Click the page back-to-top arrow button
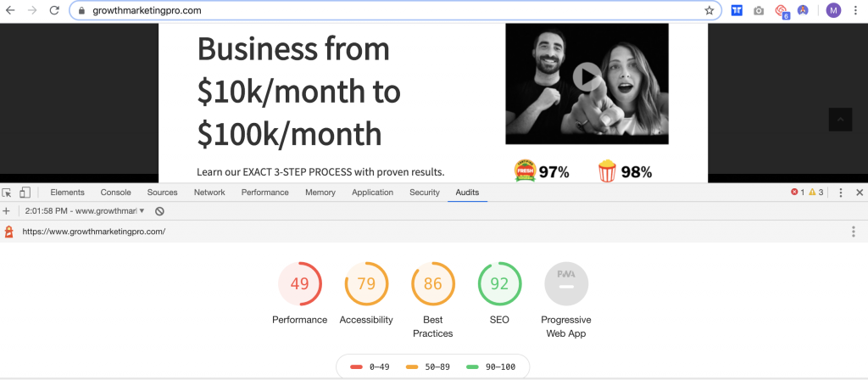Image resolution: width=868 pixels, height=380 pixels. click(x=840, y=120)
